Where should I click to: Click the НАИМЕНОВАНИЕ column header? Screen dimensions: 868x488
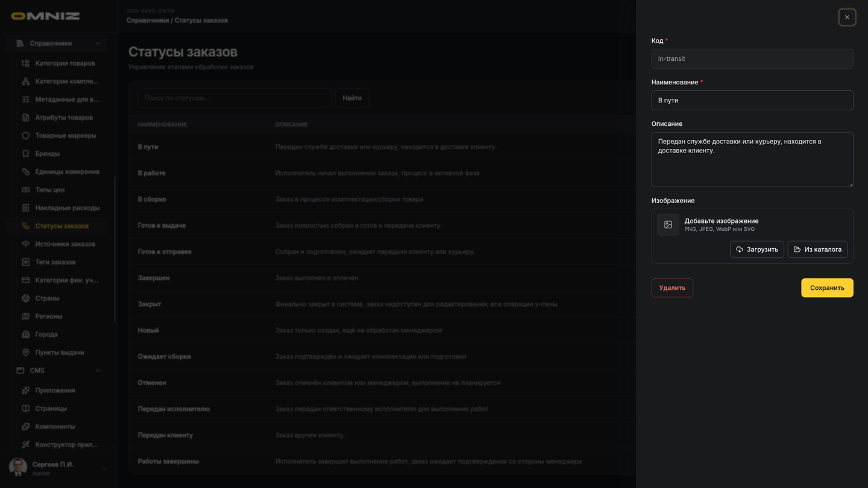(162, 125)
